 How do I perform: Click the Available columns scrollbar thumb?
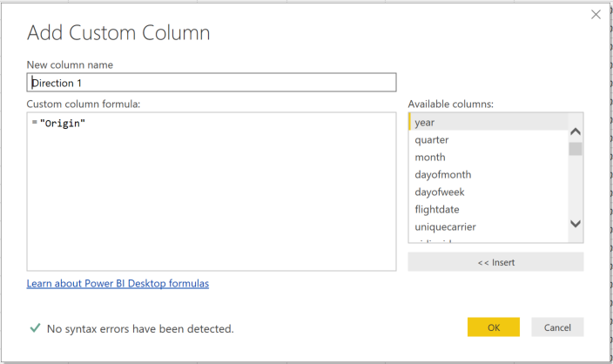click(575, 149)
